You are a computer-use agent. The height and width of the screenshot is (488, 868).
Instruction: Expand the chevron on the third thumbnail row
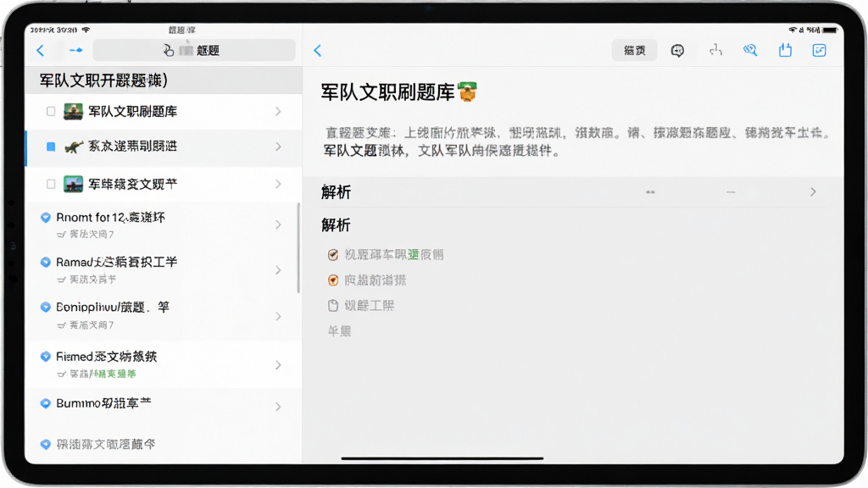(x=278, y=184)
